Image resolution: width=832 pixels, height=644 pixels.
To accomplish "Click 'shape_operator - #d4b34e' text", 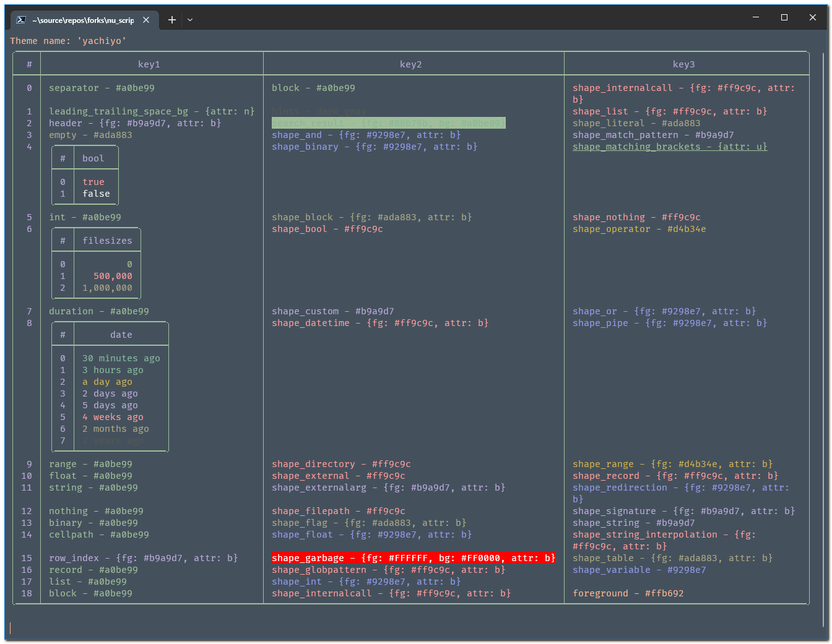I will (x=639, y=229).
